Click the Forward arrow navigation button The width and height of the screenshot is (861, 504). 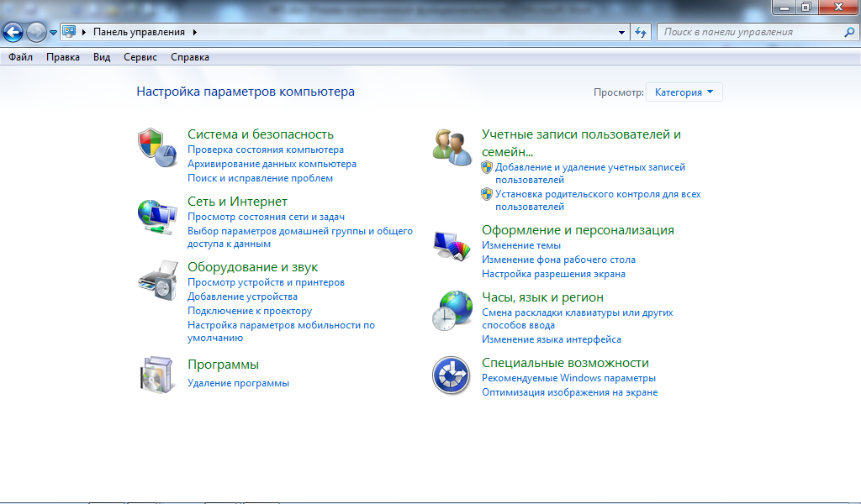pyautogui.click(x=36, y=33)
